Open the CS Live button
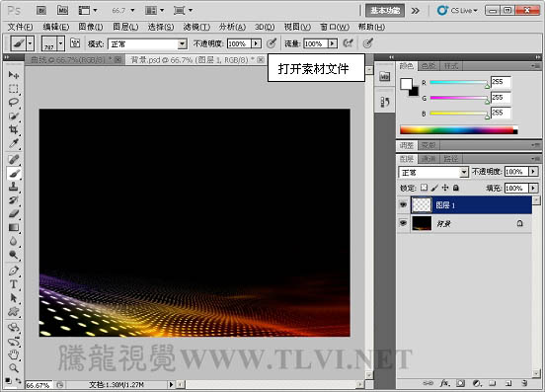545x392 pixels. click(x=457, y=11)
